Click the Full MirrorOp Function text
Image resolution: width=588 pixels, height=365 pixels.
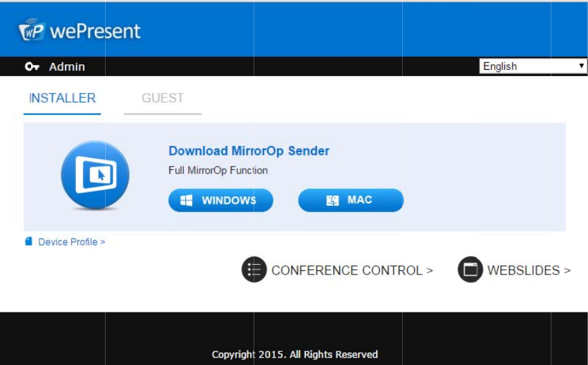(218, 171)
